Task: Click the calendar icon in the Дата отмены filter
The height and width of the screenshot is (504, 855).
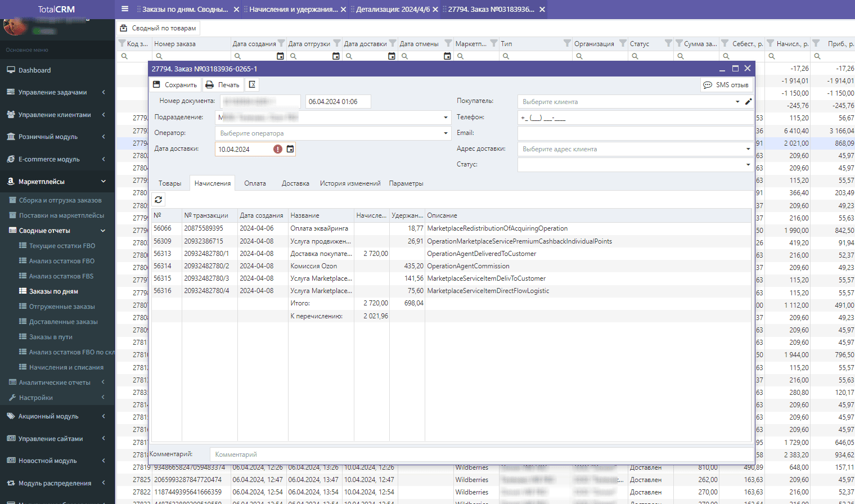Action: tap(447, 56)
